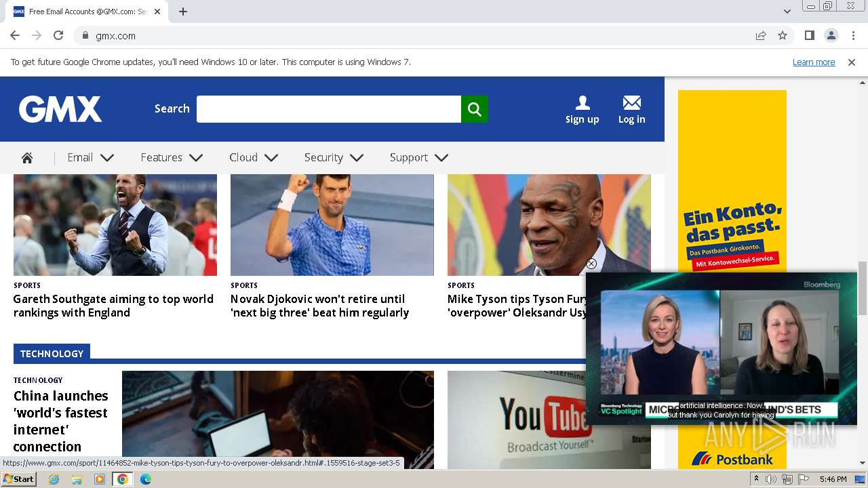
Task: Expand the Security menu
Action: coord(334,157)
